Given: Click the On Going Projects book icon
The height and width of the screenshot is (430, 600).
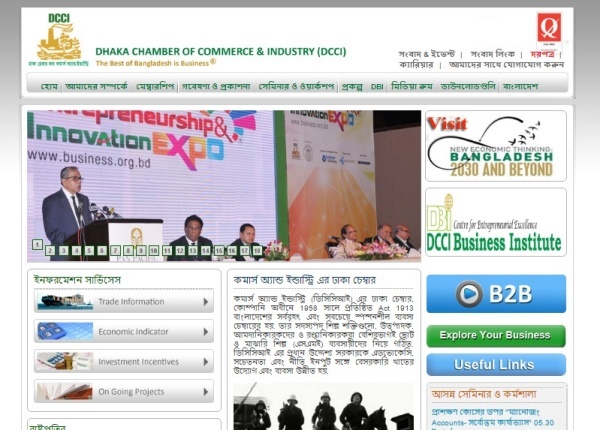Looking at the screenshot, I should click(64, 392).
